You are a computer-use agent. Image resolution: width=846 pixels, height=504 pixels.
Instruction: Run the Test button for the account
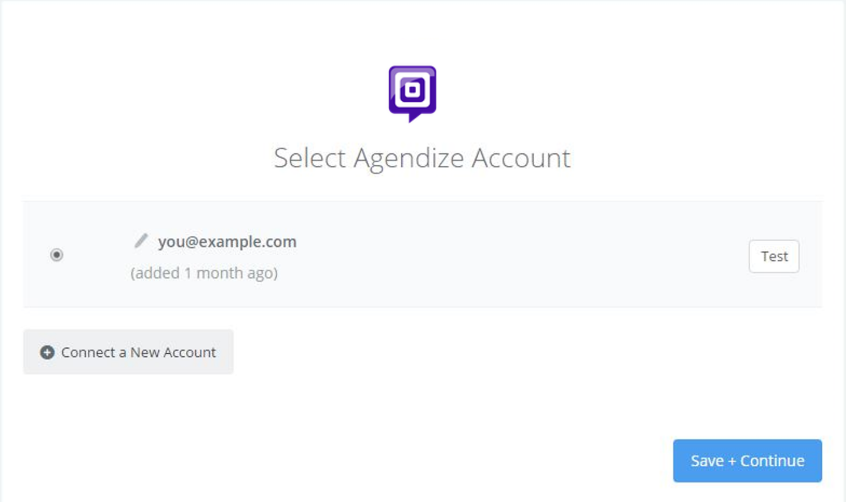[x=774, y=256]
